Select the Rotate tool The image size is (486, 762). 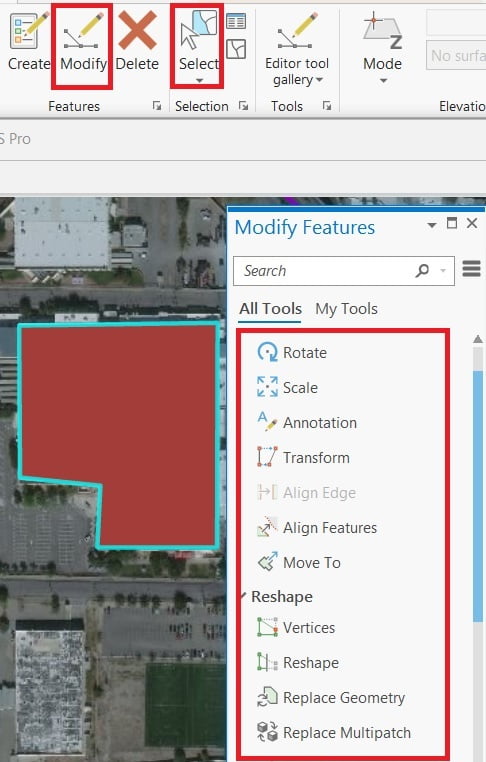[292, 352]
